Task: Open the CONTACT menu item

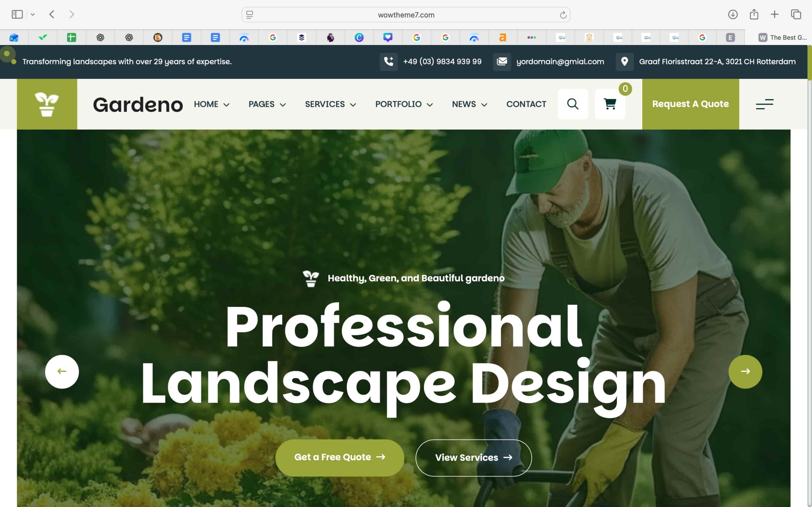Action: [526, 104]
